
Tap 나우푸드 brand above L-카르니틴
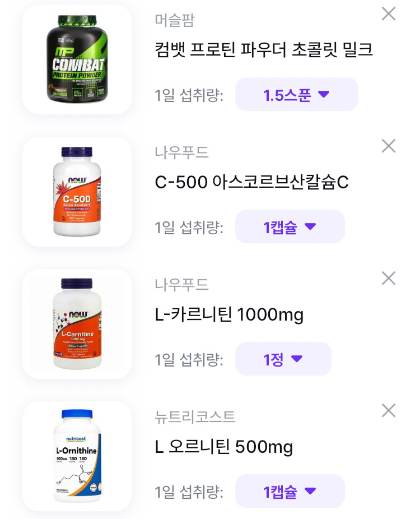181,285
